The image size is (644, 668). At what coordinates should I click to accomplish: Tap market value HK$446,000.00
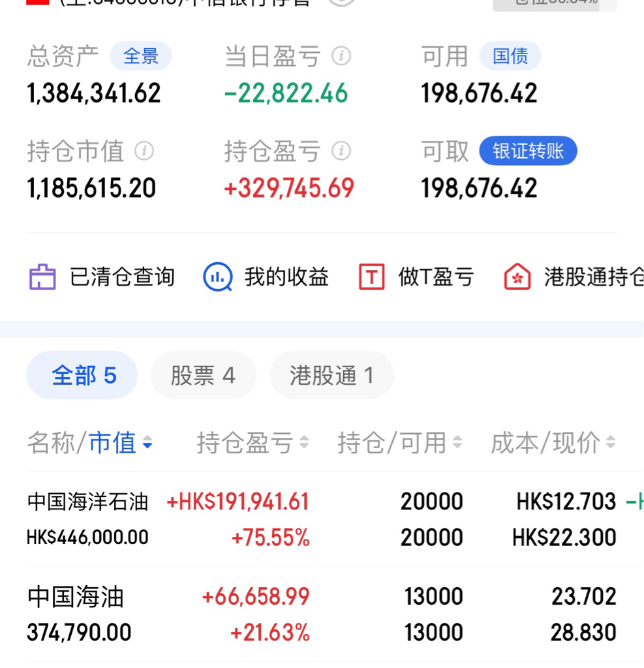click(87, 538)
